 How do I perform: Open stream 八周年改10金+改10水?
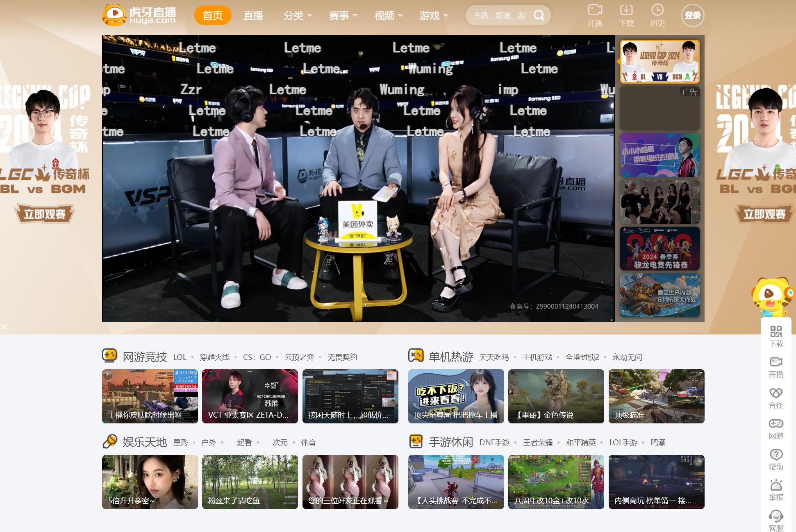tap(556, 482)
